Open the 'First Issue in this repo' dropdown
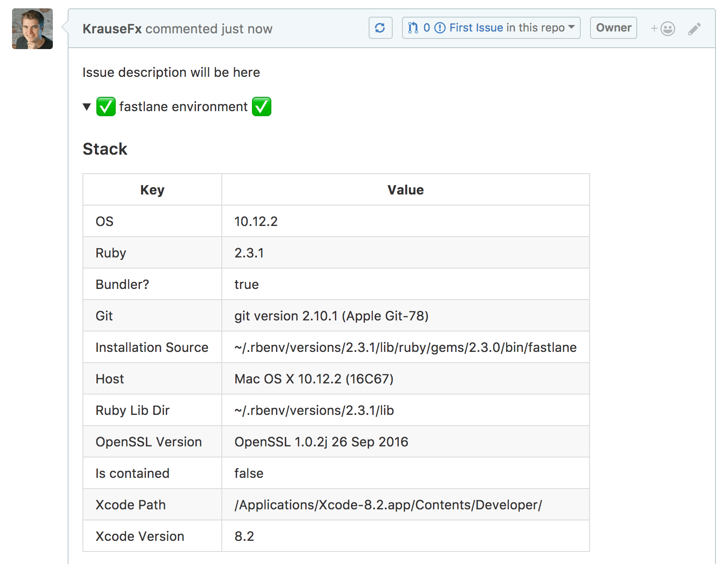This screenshot has width=728, height=564. pyautogui.click(x=491, y=28)
